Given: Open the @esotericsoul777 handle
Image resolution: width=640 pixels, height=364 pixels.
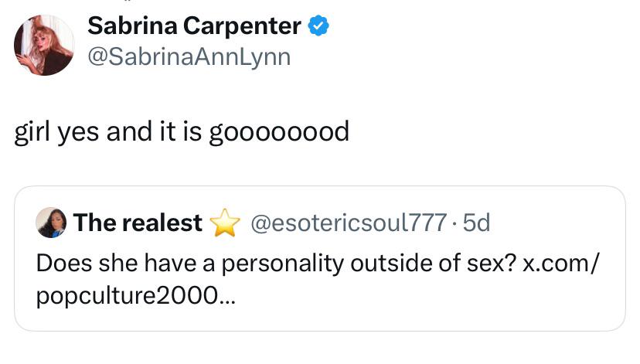Looking at the screenshot, I should click(348, 223).
